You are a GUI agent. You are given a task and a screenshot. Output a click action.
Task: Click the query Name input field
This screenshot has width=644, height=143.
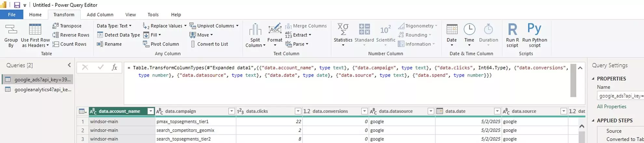(x=620, y=96)
